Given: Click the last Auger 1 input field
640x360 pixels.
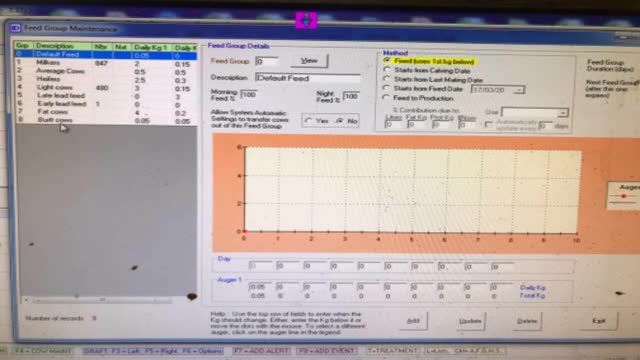Looking at the screenshot, I should click(x=502, y=287).
